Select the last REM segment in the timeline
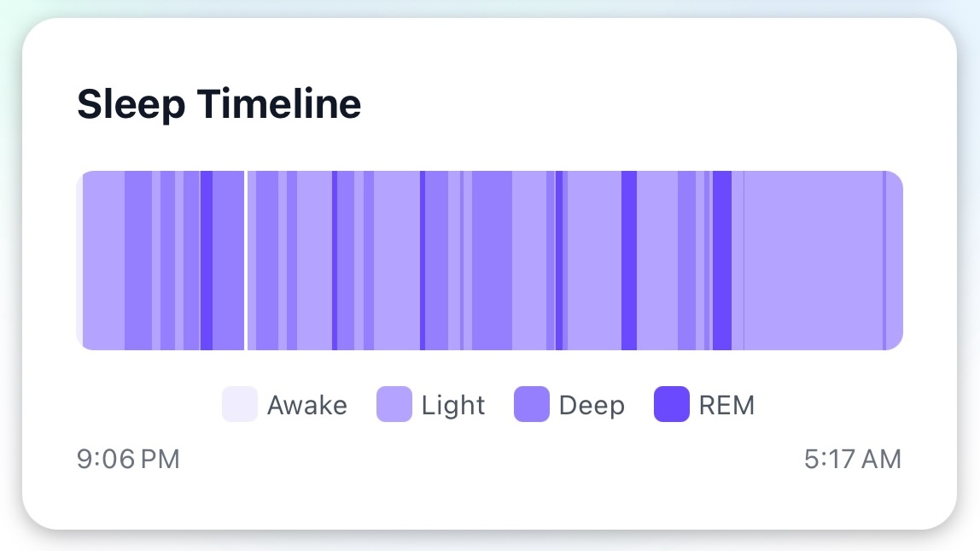Viewport: 980px width, 551px height. click(x=722, y=261)
